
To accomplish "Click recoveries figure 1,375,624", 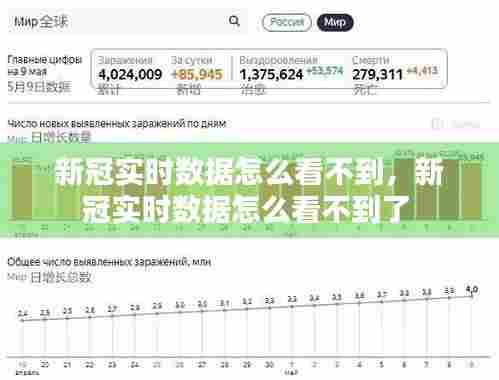I will click(271, 74).
